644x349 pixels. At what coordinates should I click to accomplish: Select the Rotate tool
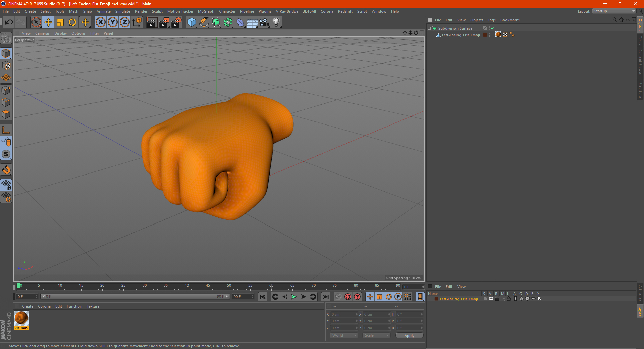(x=72, y=22)
